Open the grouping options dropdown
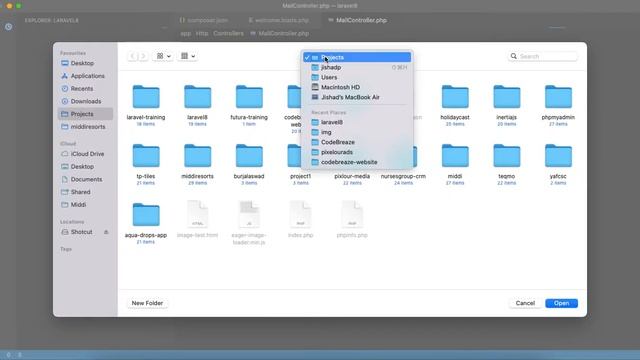Image resolution: width=640 pixels, height=360 pixels. (188, 56)
